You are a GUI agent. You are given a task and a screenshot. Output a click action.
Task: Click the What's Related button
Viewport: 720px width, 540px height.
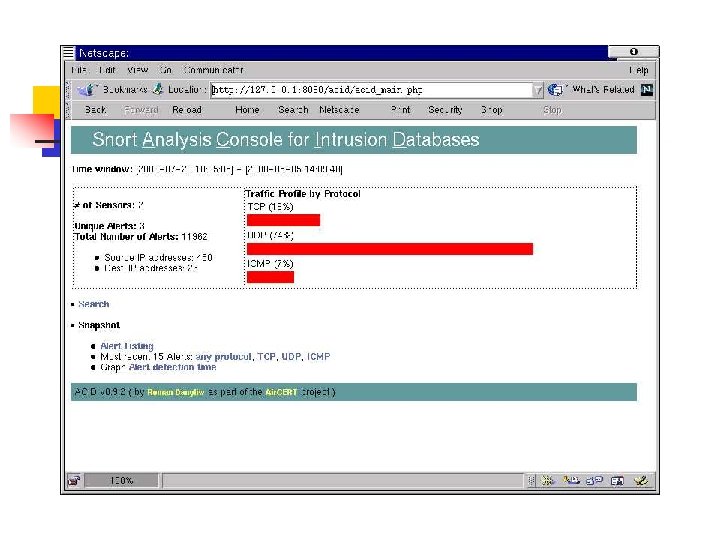(591, 90)
